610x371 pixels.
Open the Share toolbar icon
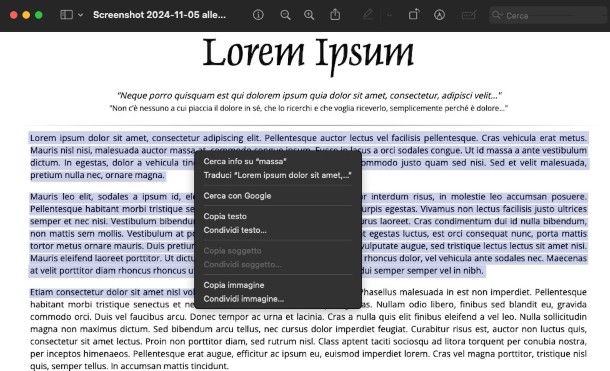tap(335, 15)
